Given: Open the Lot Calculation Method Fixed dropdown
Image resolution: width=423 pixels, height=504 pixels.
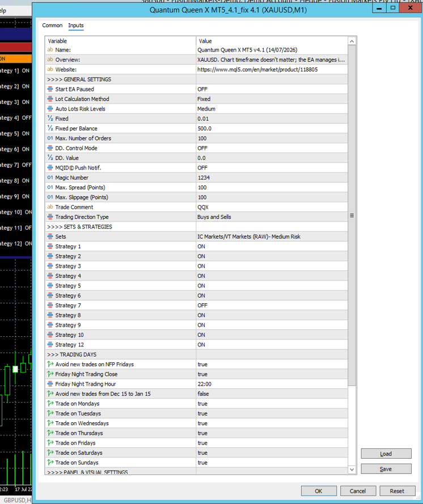Looking at the screenshot, I should point(272,99).
